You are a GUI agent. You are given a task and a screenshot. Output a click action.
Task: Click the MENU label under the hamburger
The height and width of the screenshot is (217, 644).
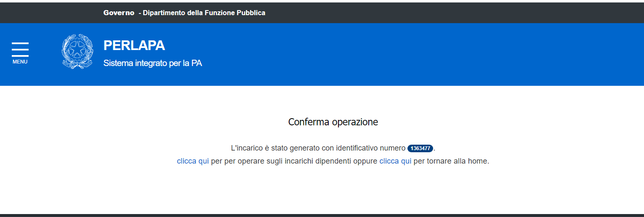pos(20,62)
